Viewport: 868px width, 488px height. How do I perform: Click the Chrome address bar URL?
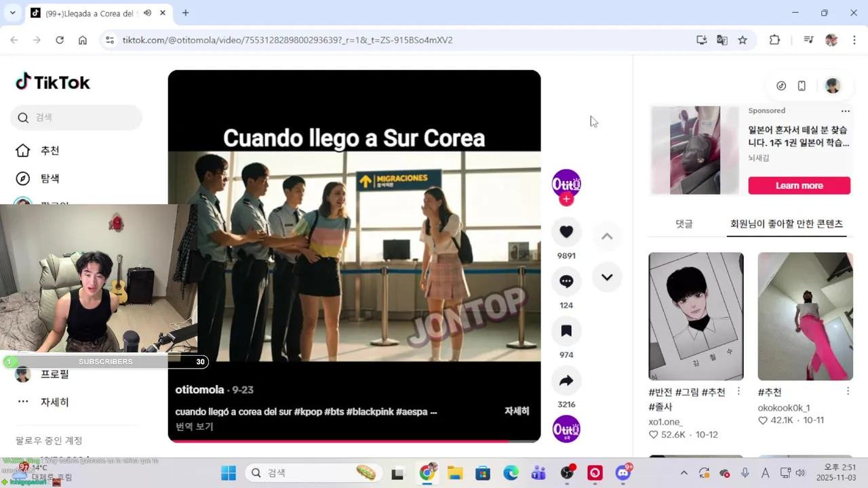(x=288, y=40)
